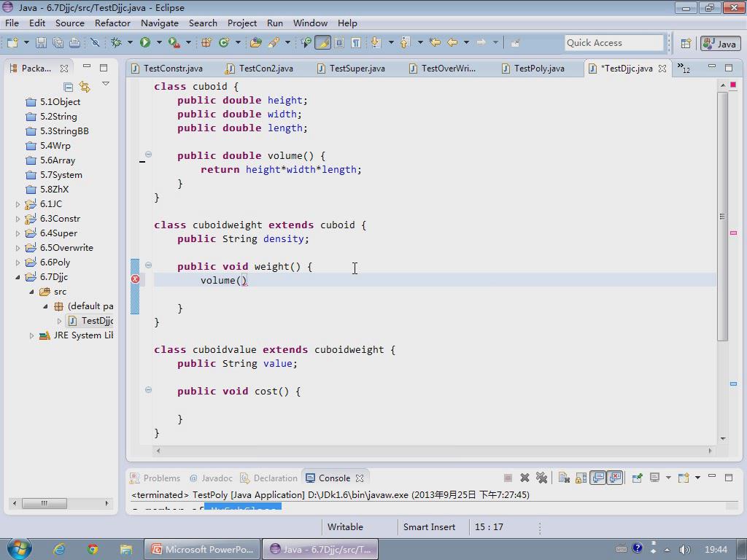Launch Debug with the bug icon
Screen dimensions: 747x560
tap(116, 43)
